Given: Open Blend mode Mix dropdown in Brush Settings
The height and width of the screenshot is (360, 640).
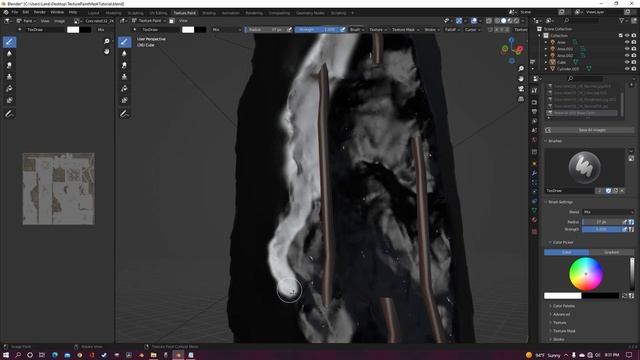Looking at the screenshot, I should click(x=608, y=212).
